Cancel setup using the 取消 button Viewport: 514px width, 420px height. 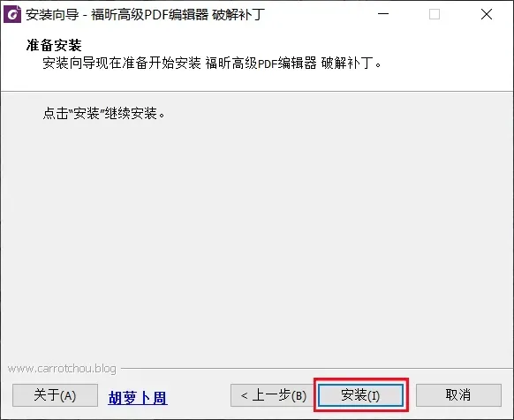[458, 395]
